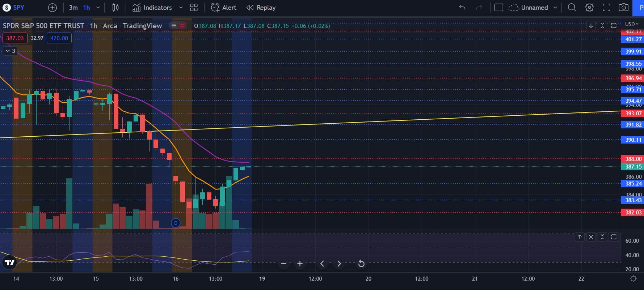Undo the last chart action
Screen dimensions: 644x290
pos(462,8)
